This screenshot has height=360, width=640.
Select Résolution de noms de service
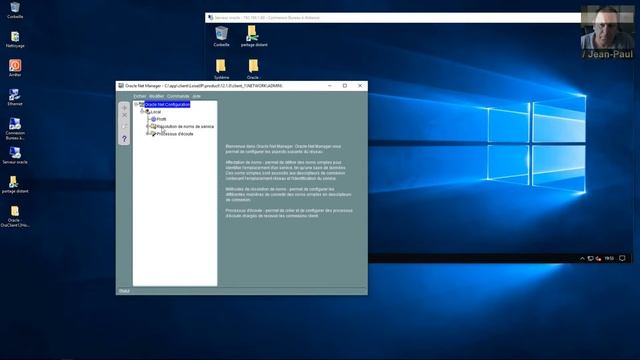click(x=185, y=127)
